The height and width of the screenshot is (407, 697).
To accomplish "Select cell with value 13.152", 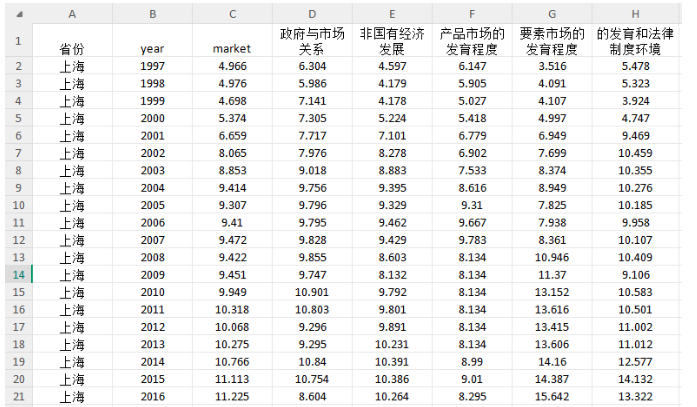I will pos(552,292).
